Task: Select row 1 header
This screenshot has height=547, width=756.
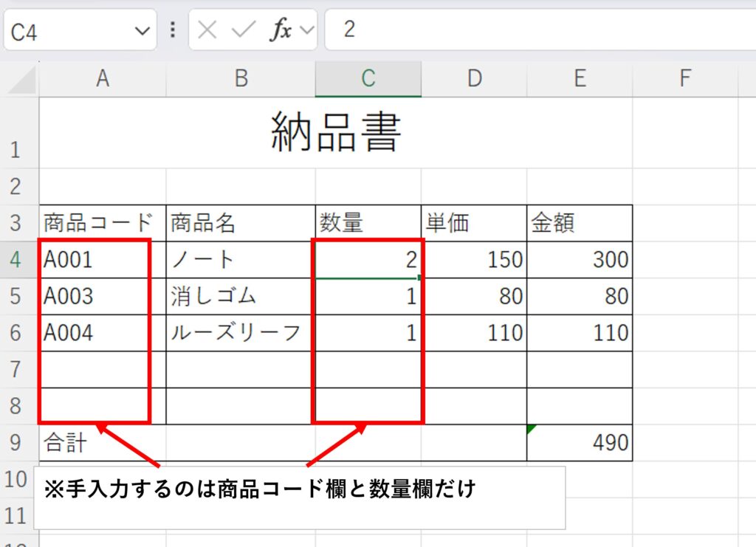Action: click(19, 133)
